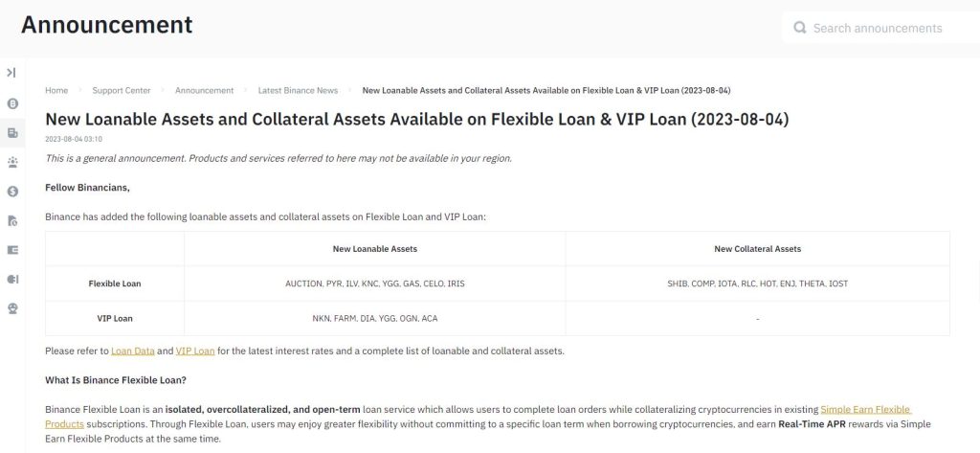Open the last sidebar icon below megaphone
Viewport: 980px width, 453px height.
12,308
